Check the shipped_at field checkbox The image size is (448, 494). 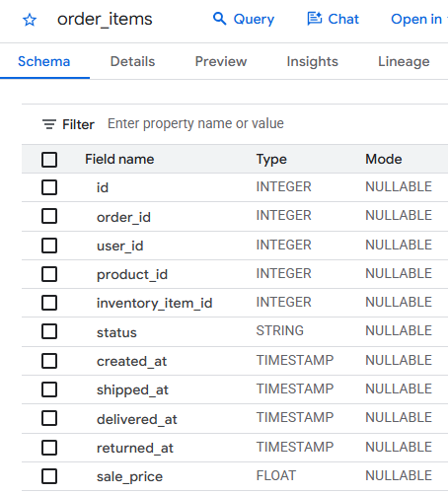click(x=49, y=389)
